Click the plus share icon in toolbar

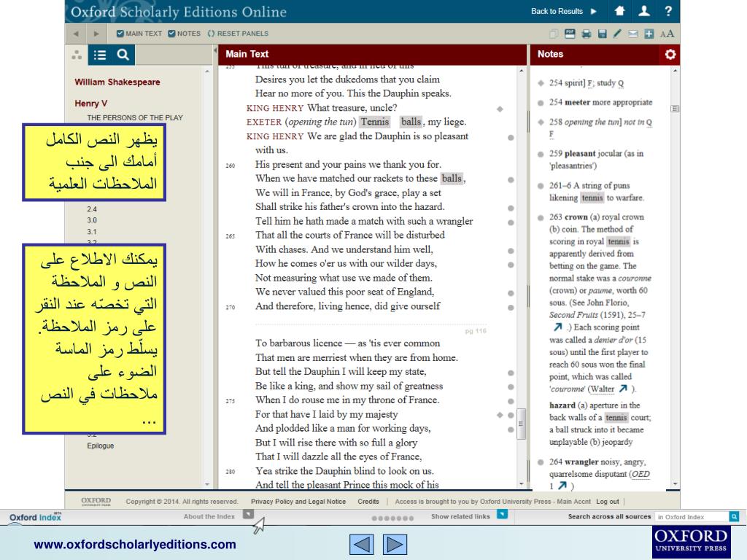click(x=649, y=34)
